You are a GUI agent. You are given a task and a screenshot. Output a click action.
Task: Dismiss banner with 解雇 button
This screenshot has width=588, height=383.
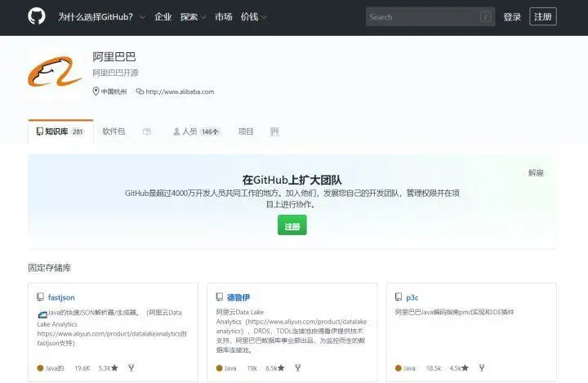pyautogui.click(x=536, y=172)
